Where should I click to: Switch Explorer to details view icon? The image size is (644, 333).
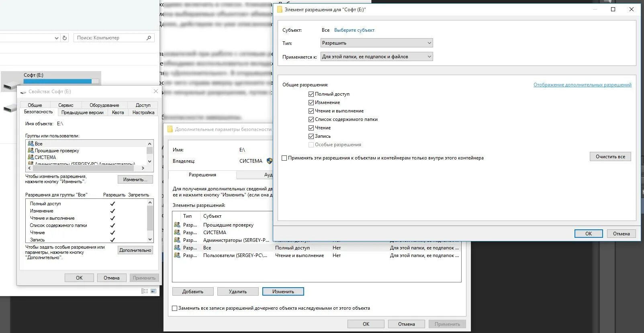coord(145,291)
